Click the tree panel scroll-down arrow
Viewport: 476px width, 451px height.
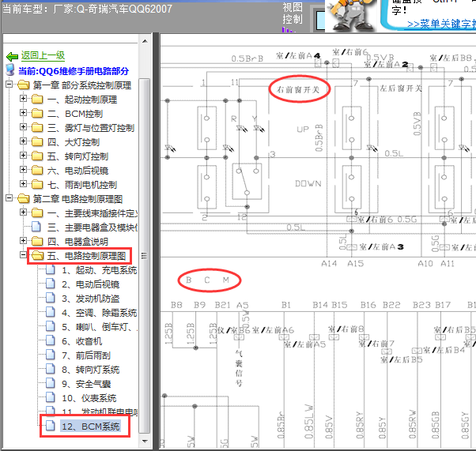tap(145, 442)
